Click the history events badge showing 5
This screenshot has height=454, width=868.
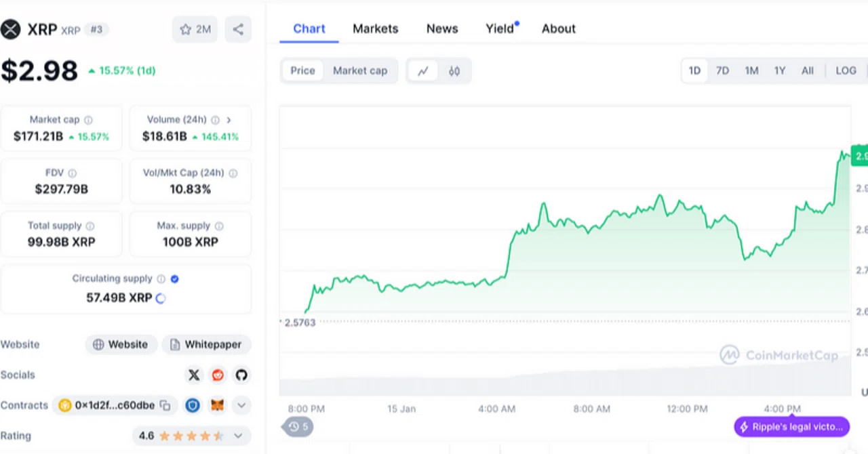point(298,427)
